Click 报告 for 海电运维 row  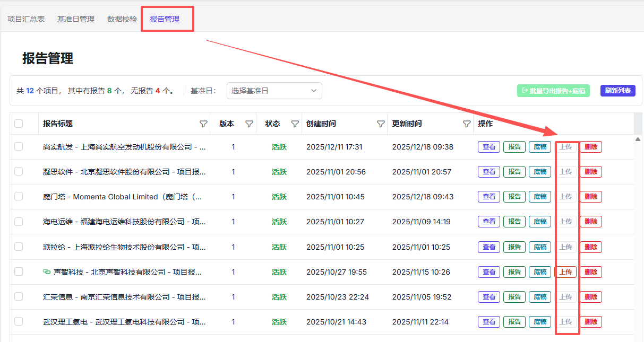point(514,222)
